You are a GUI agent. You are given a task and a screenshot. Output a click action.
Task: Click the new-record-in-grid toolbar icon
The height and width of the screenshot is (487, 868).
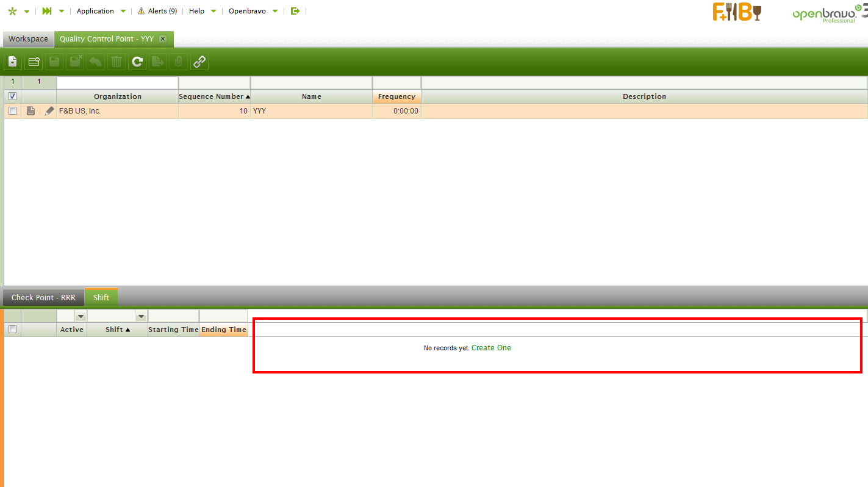pos(34,62)
